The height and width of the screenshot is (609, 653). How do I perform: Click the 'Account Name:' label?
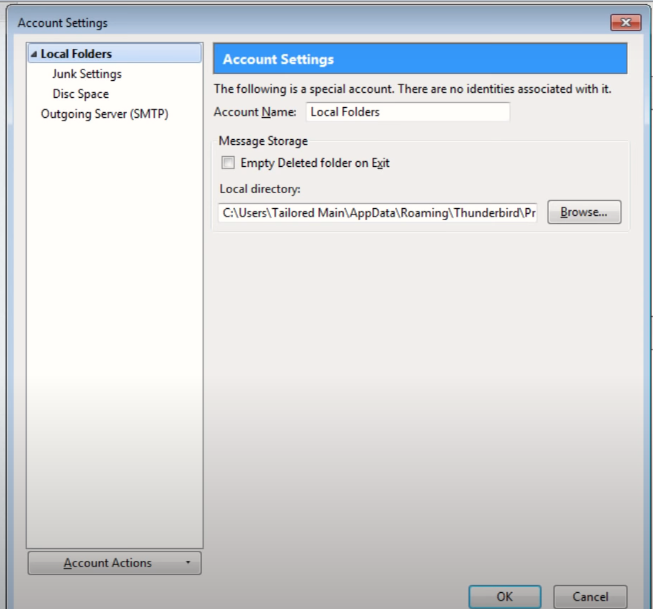point(255,112)
